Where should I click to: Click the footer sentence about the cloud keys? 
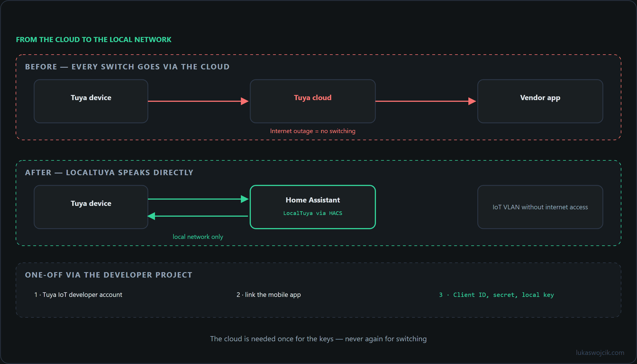pos(318,339)
